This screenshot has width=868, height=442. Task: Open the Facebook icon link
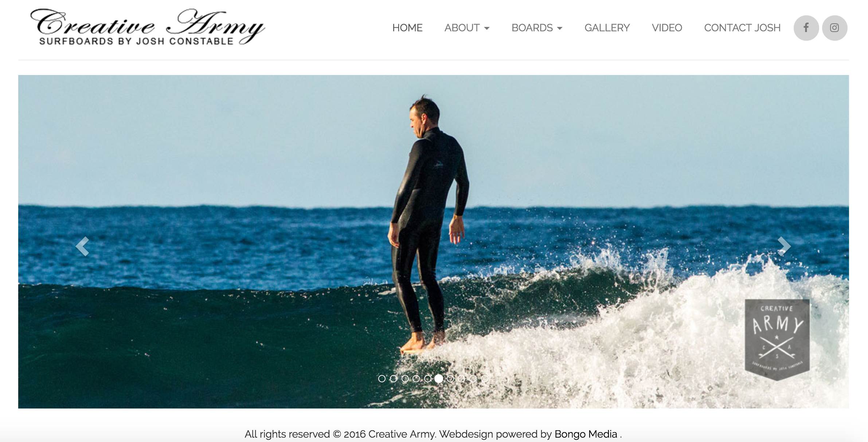pos(806,28)
